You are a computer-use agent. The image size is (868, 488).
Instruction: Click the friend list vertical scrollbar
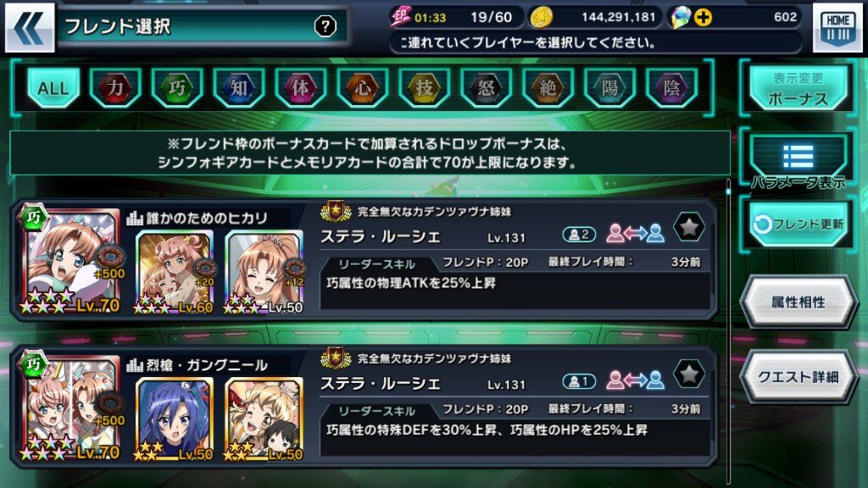(x=728, y=332)
